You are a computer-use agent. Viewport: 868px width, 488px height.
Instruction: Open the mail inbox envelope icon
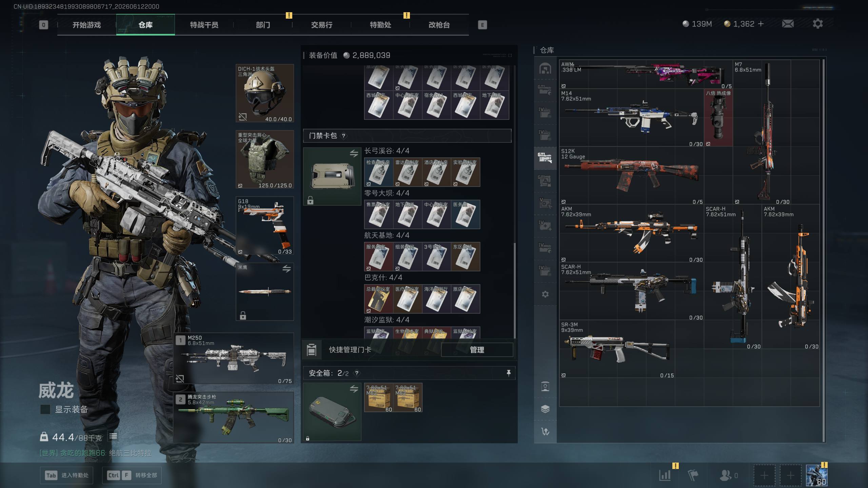[788, 24]
